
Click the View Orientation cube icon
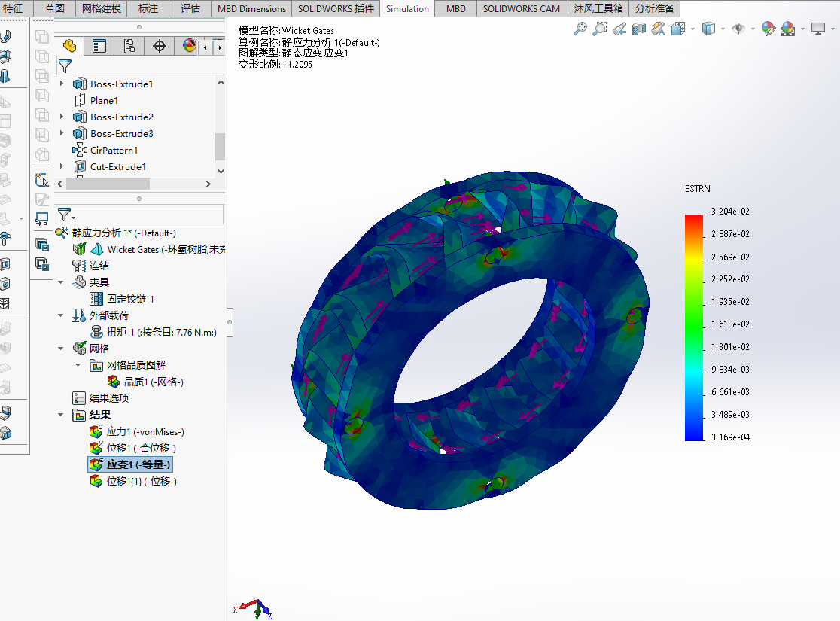(x=678, y=29)
